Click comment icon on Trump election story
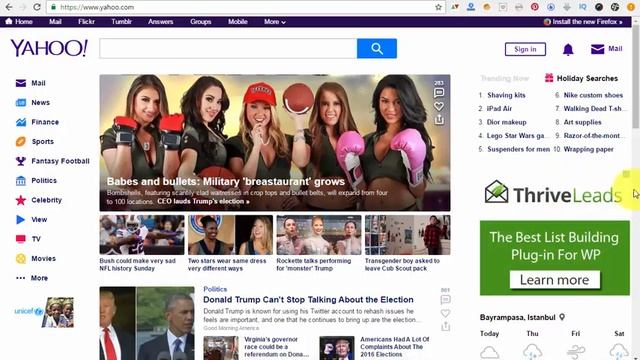The height and width of the screenshot is (360, 640). coord(445,300)
